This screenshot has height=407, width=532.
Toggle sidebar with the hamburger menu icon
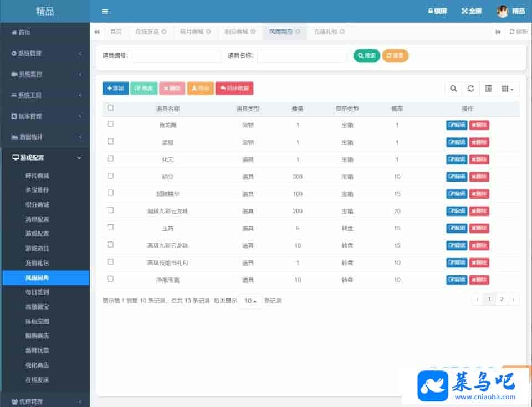pyautogui.click(x=105, y=12)
